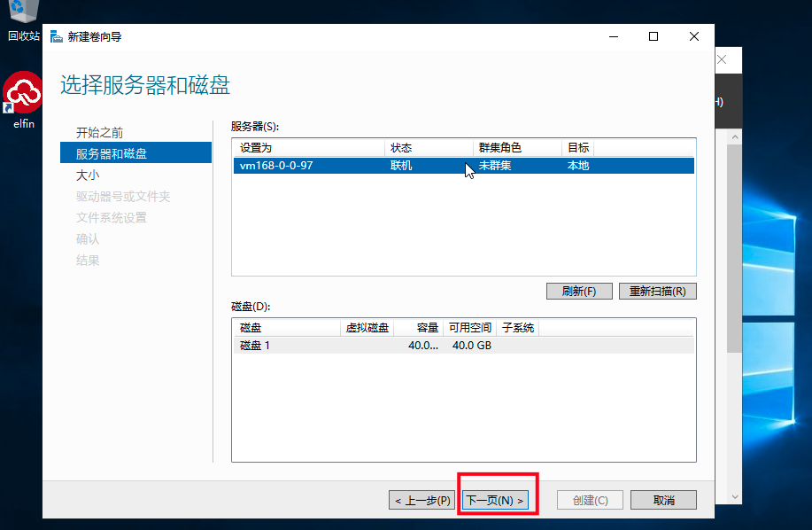Sort servers by 设置为 column header
The image size is (812, 530).
coord(309,148)
